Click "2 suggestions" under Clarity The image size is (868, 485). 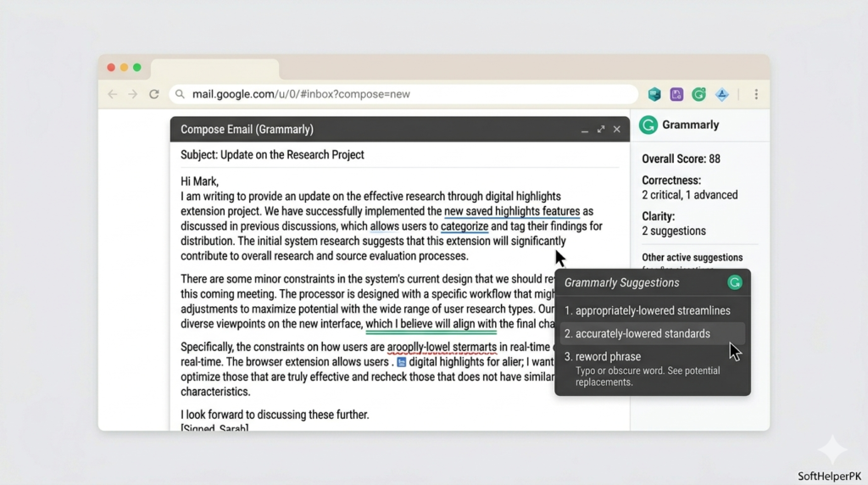(674, 231)
